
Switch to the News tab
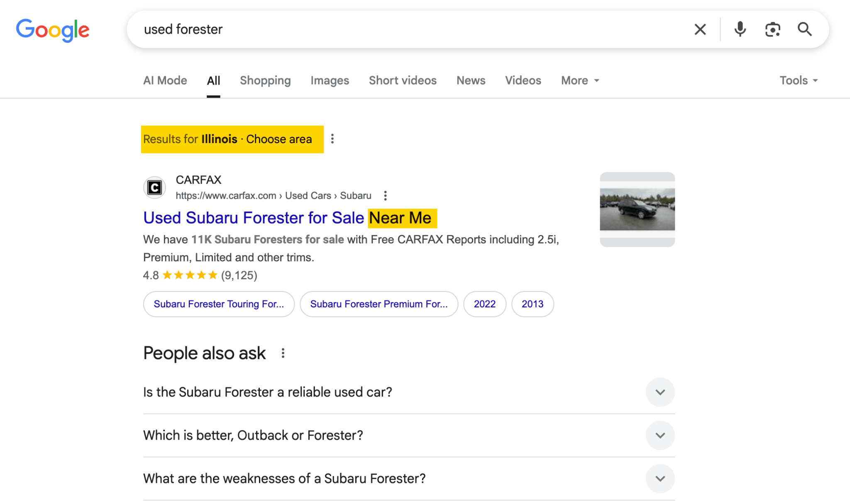click(x=471, y=80)
